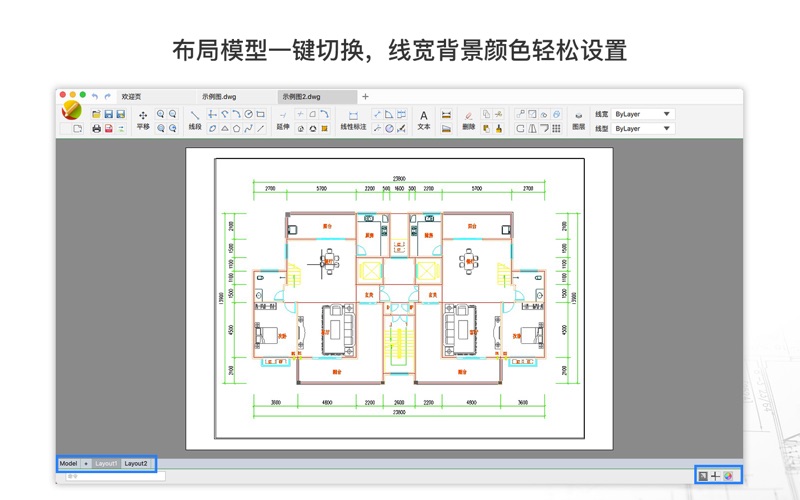Zoom out with the minus magnifier icon

[172, 114]
